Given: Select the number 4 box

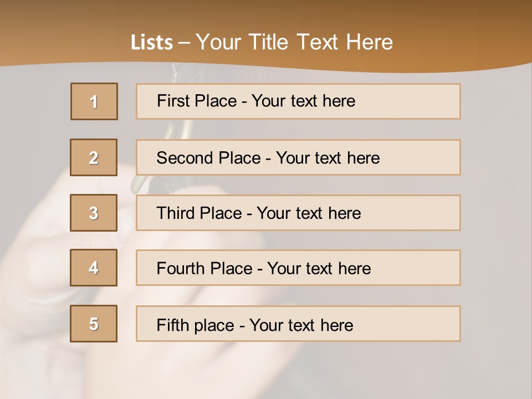Looking at the screenshot, I should pos(94,268).
